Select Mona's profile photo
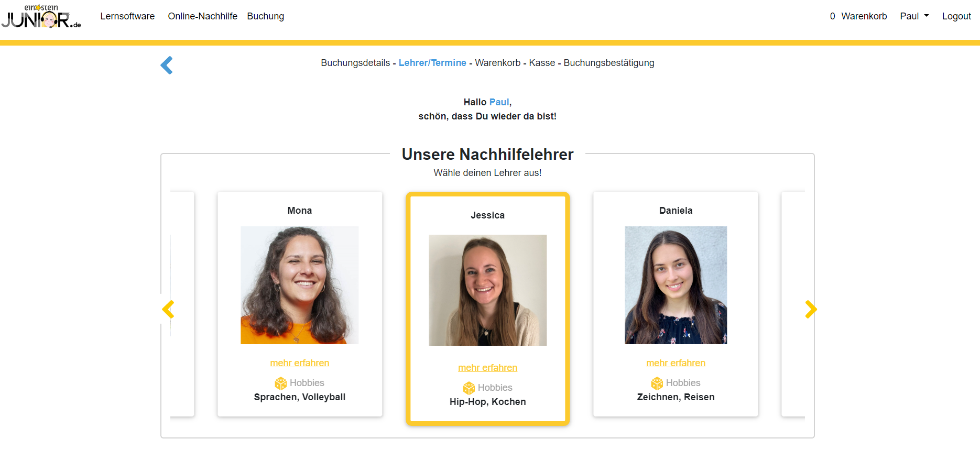This screenshot has width=980, height=450. click(x=300, y=285)
